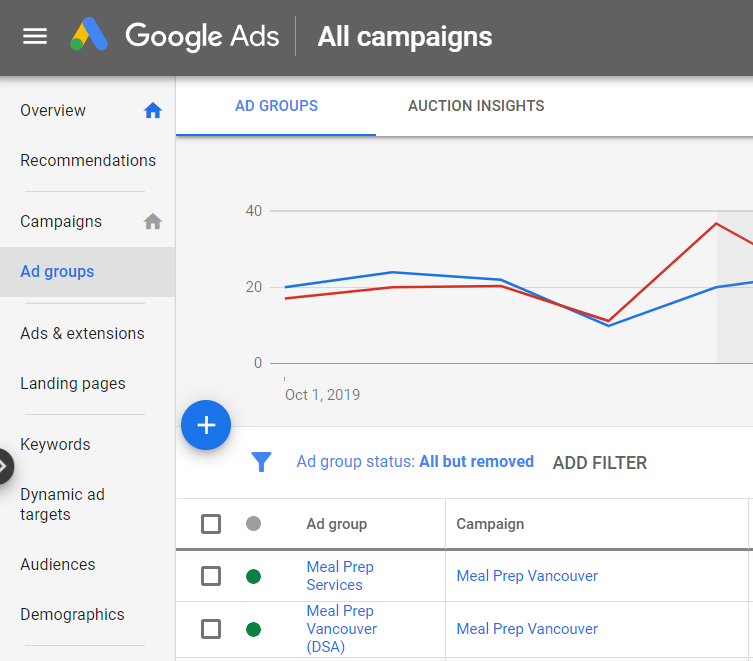Open the hamburger main menu
The height and width of the screenshot is (661, 753).
click(x=35, y=37)
